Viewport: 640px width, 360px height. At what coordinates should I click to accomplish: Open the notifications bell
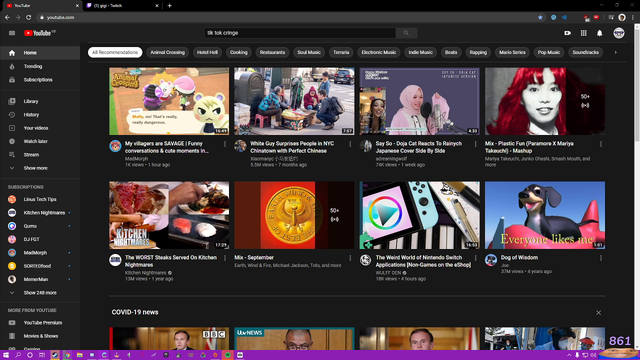[x=600, y=33]
